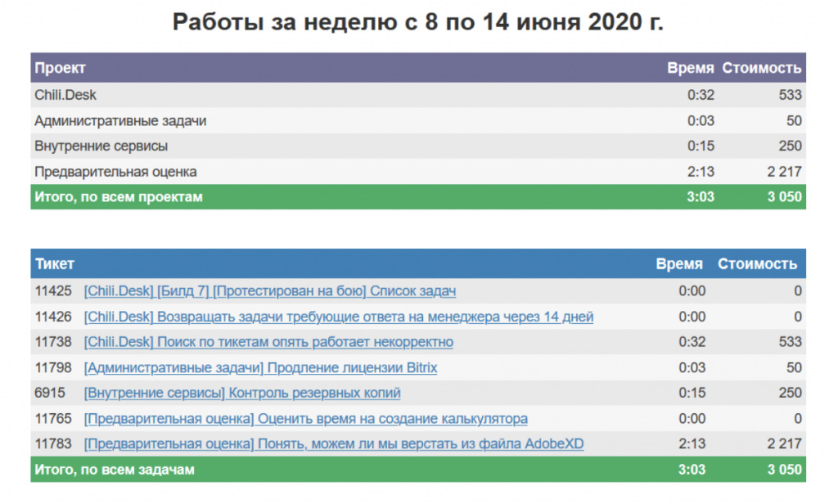838x504 pixels.
Task: Open link 'Оценить время на создание калькулятора'
Action: [305, 419]
